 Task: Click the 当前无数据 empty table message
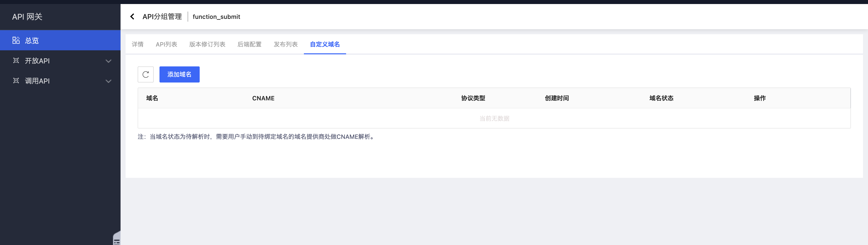coord(494,118)
